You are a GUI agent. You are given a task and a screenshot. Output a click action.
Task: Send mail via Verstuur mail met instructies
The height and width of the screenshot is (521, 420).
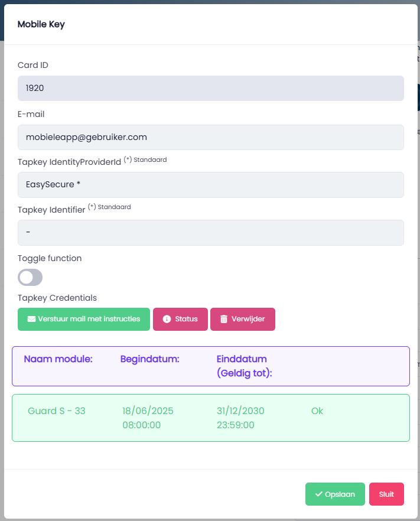[84, 319]
